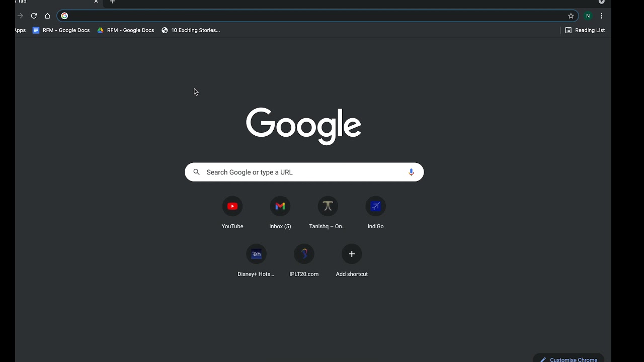
Task: Open the RFM - Google Docs document bookmark
Action: pos(61,30)
